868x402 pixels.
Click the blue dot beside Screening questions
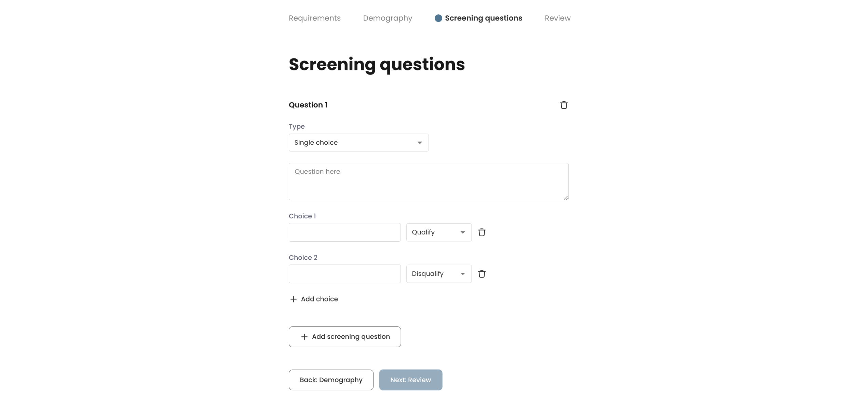(438, 18)
